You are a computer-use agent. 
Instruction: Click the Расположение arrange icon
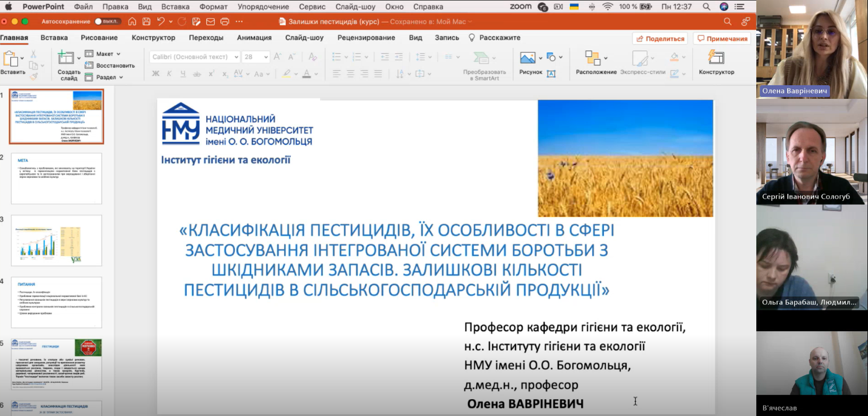[x=592, y=58]
